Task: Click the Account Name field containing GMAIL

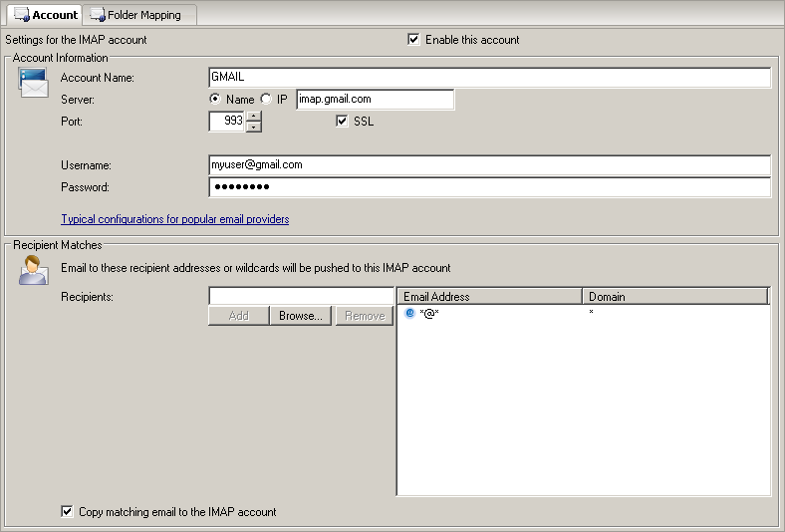Action: click(x=488, y=78)
